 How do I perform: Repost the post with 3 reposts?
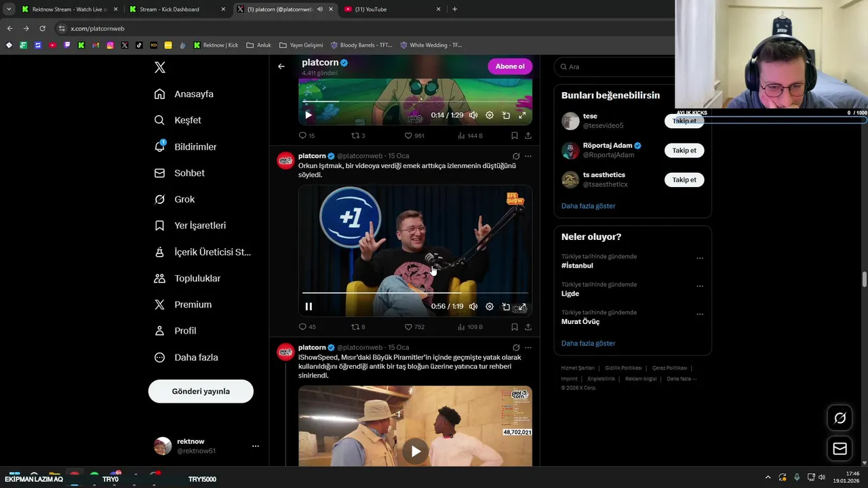(358, 136)
